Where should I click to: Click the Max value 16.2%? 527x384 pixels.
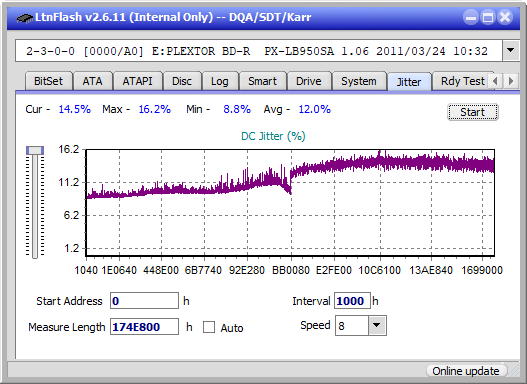(x=155, y=109)
